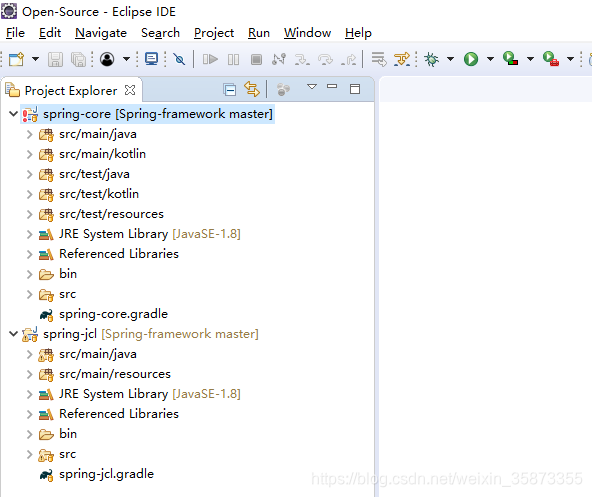592x497 pixels.
Task: Close the Project Explorer view
Action: pyautogui.click(x=130, y=90)
